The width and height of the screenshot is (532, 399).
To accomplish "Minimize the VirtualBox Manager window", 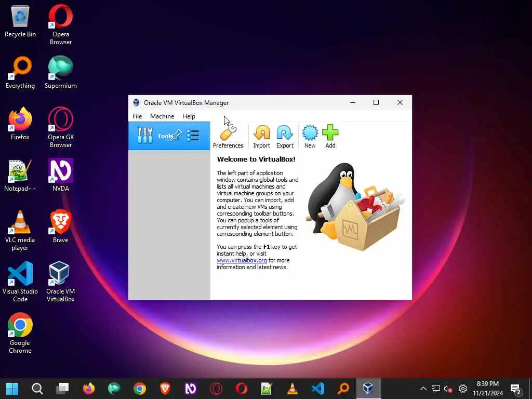I will (x=353, y=102).
